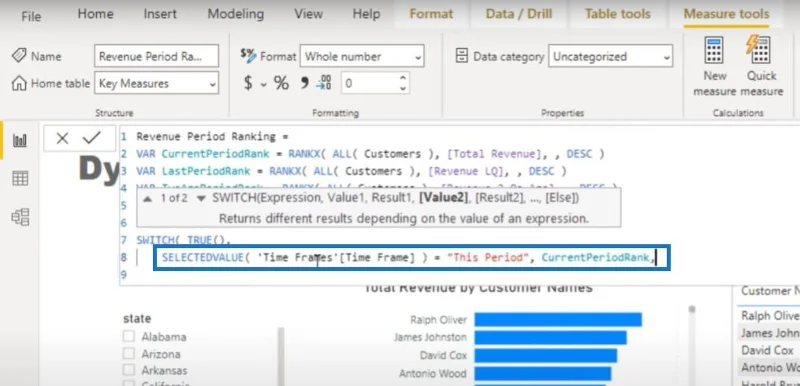Click the state slicer scrollbar
Screen dimensions: 800x386
point(280,356)
